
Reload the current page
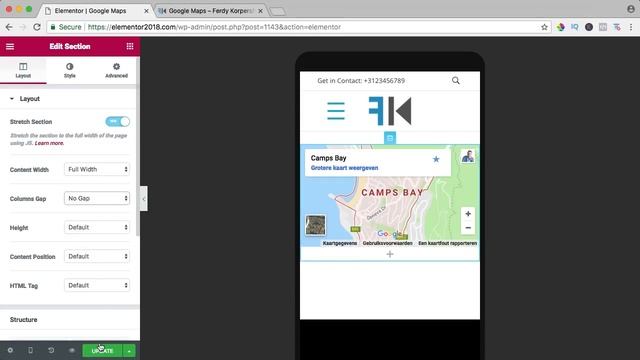pos(37,27)
